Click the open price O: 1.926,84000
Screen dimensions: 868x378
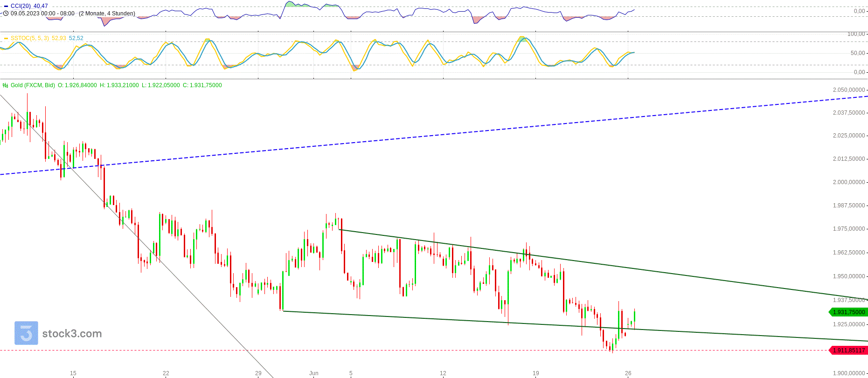pos(77,85)
